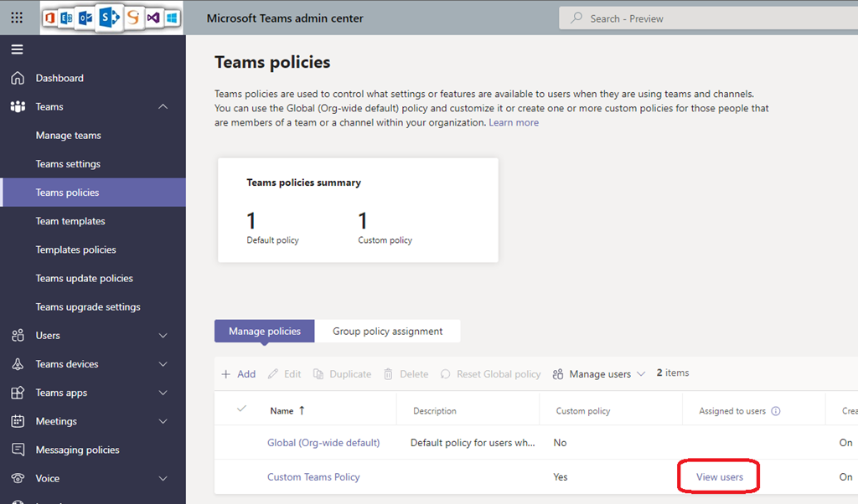Open Teams settings in sidebar
Image resolution: width=858 pixels, height=504 pixels.
[x=68, y=164]
